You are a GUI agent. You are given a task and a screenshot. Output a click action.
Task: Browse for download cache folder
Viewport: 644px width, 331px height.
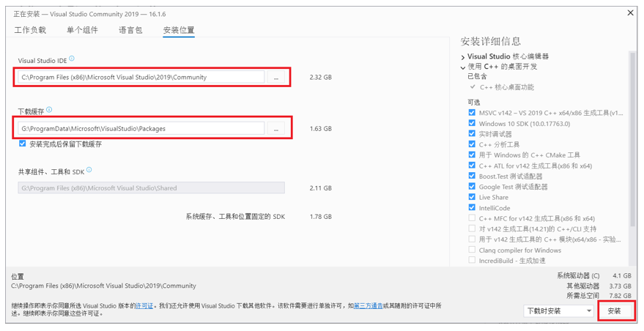click(276, 129)
